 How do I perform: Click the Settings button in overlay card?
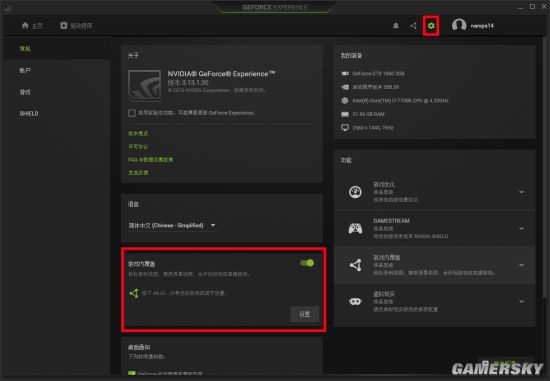point(304,314)
